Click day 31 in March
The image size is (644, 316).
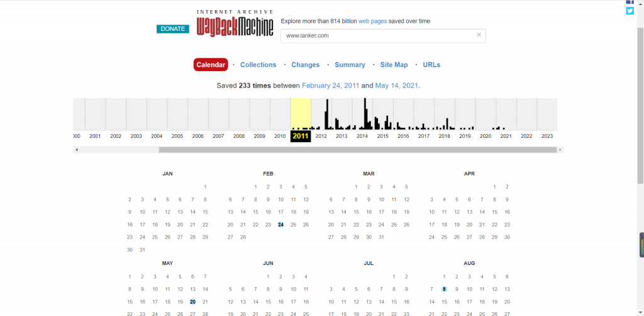click(x=382, y=237)
